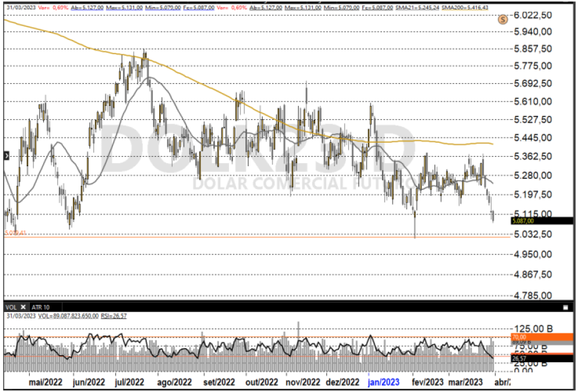Viewport: 578px width, 392px height.
Task: Maximize the indicator panel with square icon
Action: [x=565, y=307]
